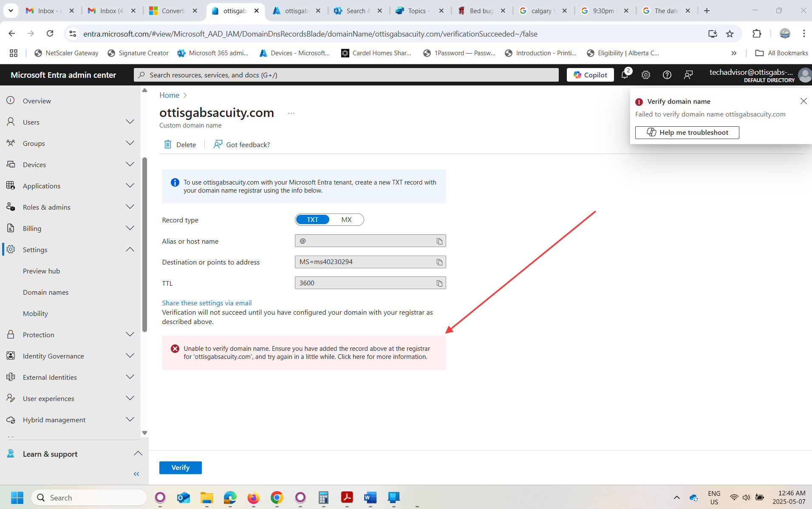The height and width of the screenshot is (509, 812).
Task: Open the Copilot button
Action: [x=590, y=75]
